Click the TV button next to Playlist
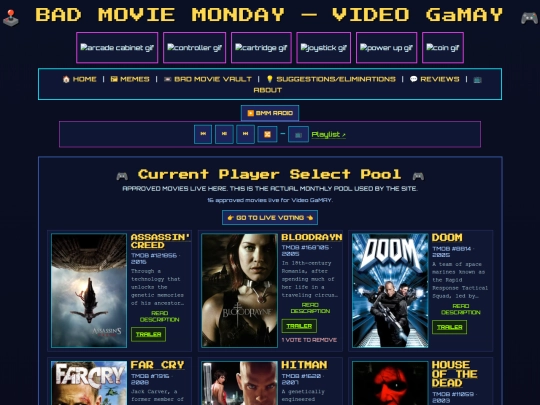The height and width of the screenshot is (405, 540). 298,135
